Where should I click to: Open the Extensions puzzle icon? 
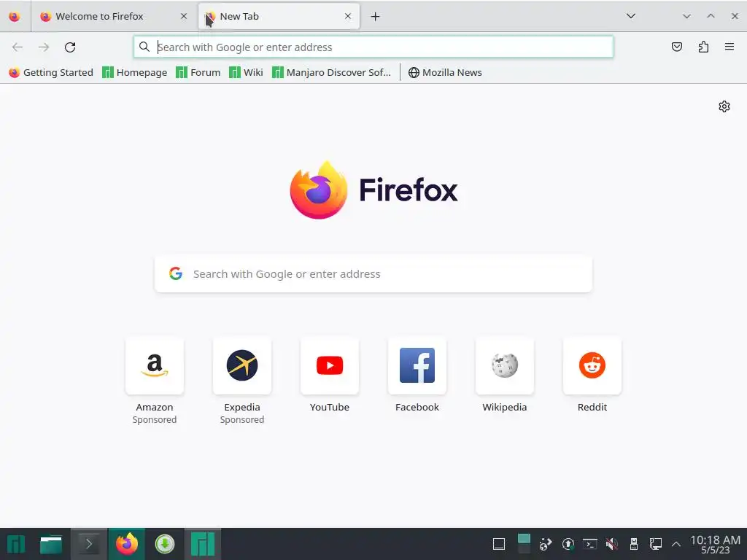click(703, 47)
